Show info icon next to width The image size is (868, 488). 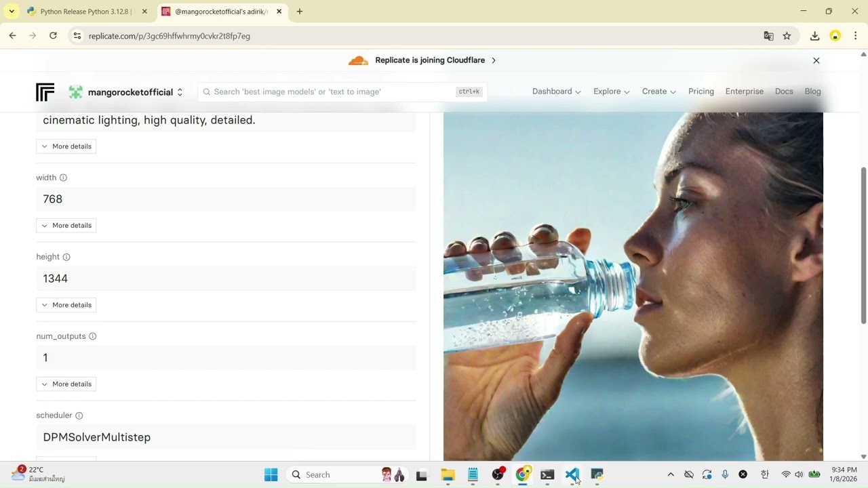point(63,178)
